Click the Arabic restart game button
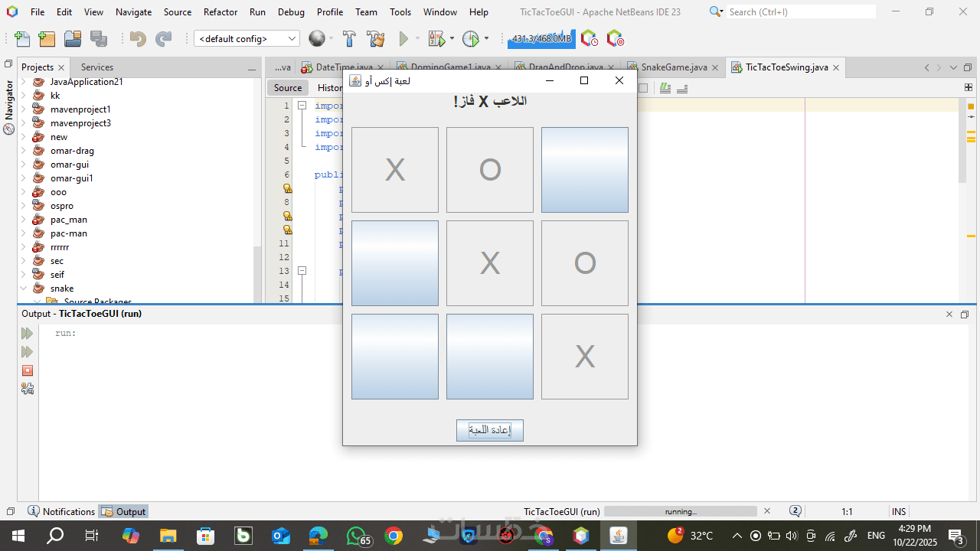 coord(490,430)
